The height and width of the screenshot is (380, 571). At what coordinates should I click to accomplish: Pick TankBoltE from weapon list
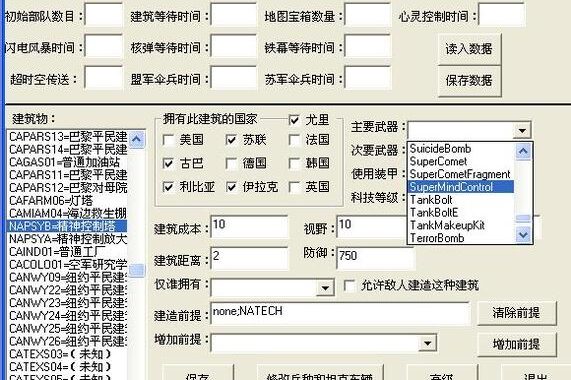(x=460, y=213)
